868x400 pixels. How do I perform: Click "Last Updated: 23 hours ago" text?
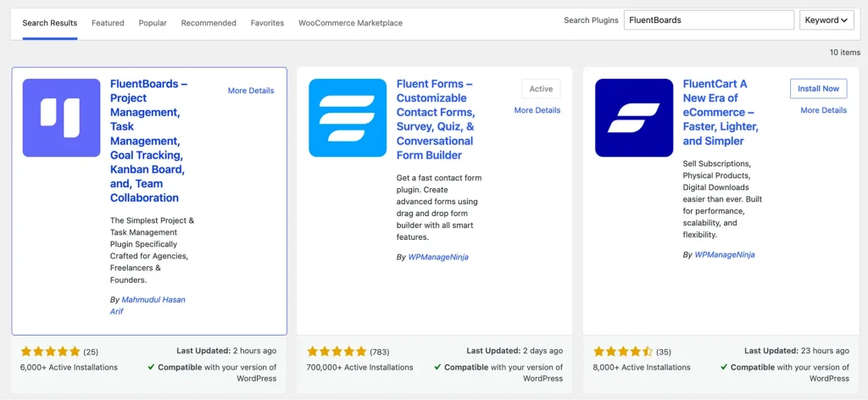point(797,351)
